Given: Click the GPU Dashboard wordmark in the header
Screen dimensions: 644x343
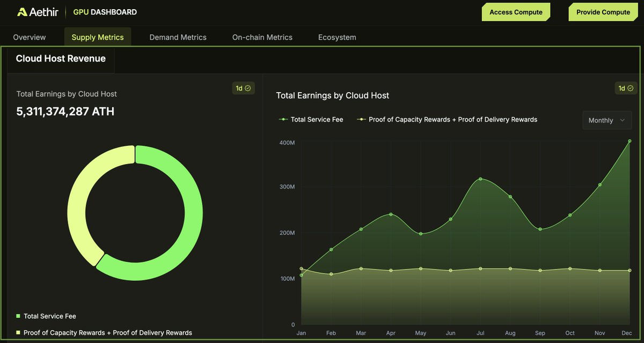Looking at the screenshot, I should pos(105,11).
